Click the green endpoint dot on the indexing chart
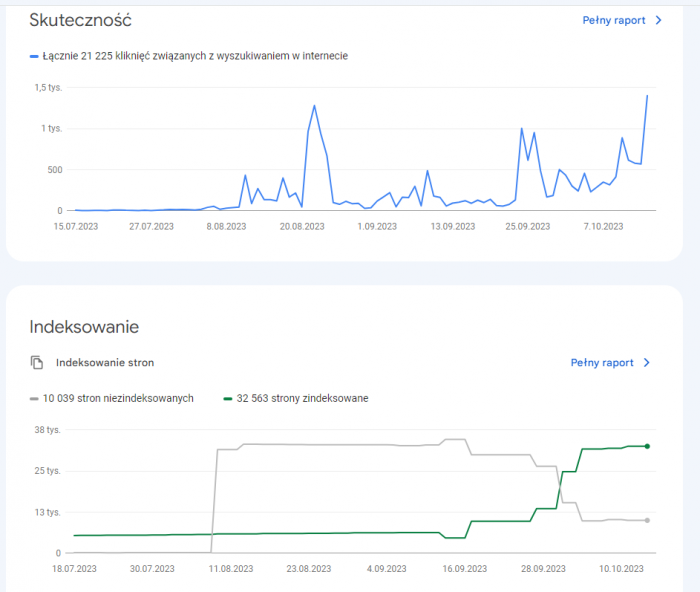 647,446
